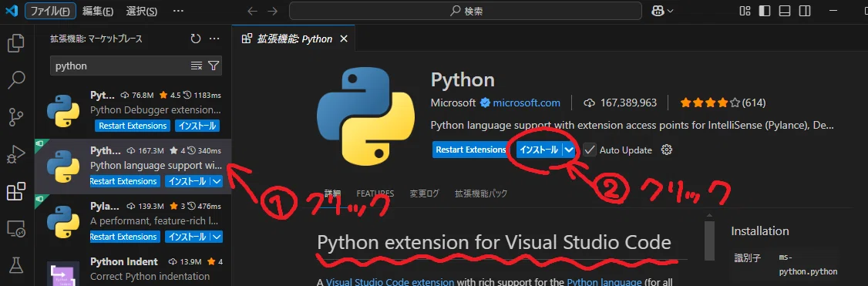Switch to the 拡張機能パック tab
Image resolution: width=868 pixels, height=286 pixels.
(x=481, y=193)
